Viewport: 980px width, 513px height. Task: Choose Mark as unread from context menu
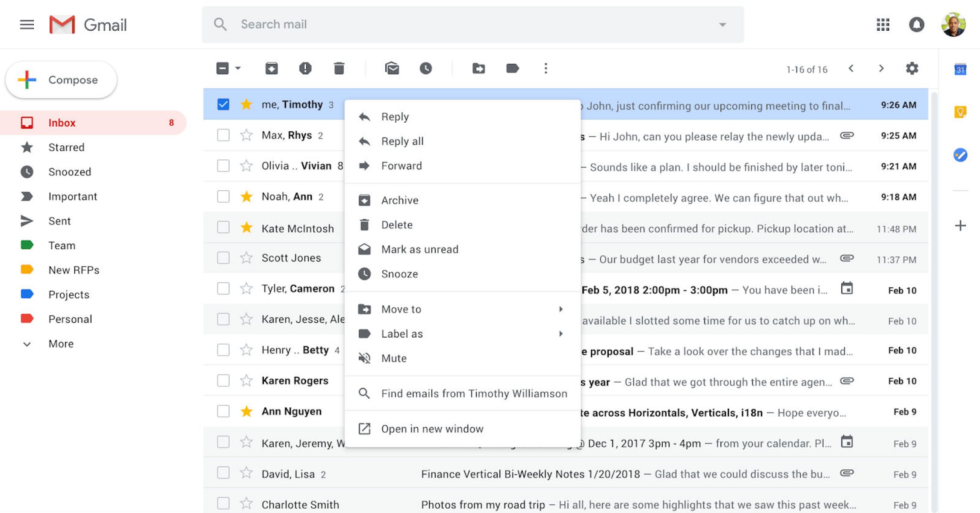click(x=419, y=249)
